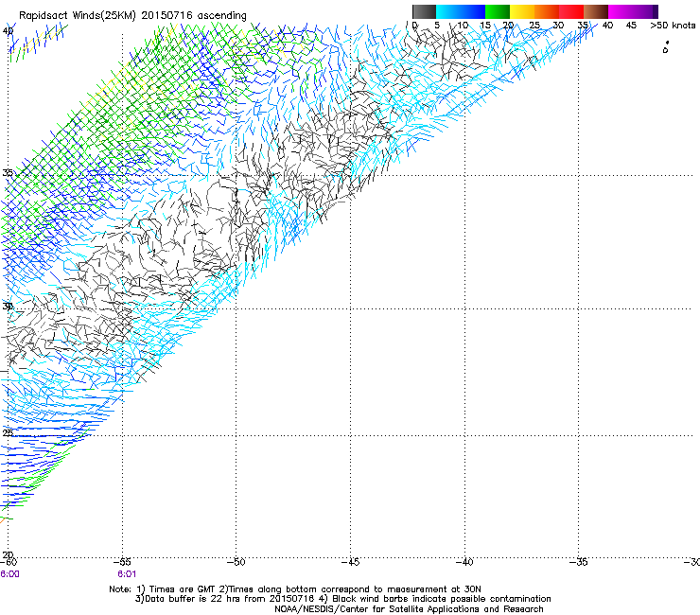700x615 pixels.
Task: Click the chart title Rapidscat Winds(25KM)
Action: coord(78,16)
